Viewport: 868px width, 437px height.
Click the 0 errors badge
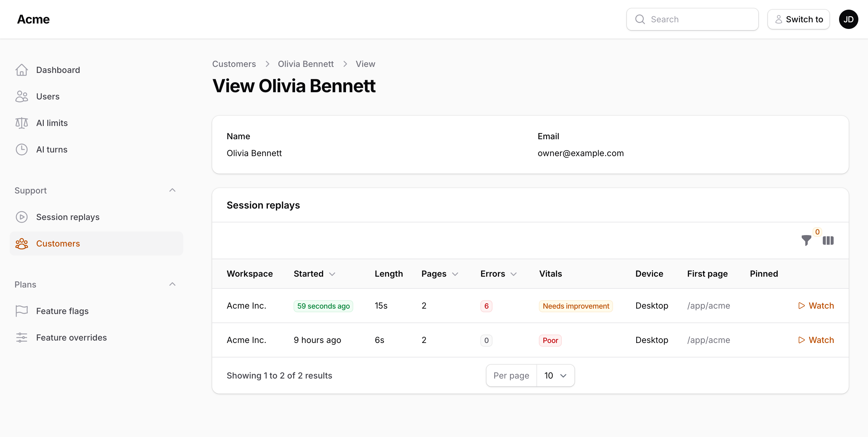tap(486, 340)
